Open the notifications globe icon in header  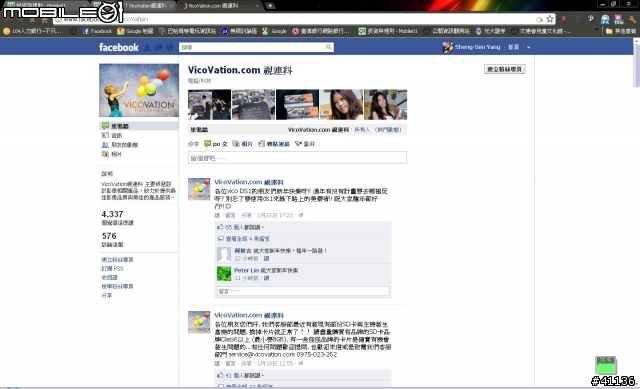tap(170, 48)
